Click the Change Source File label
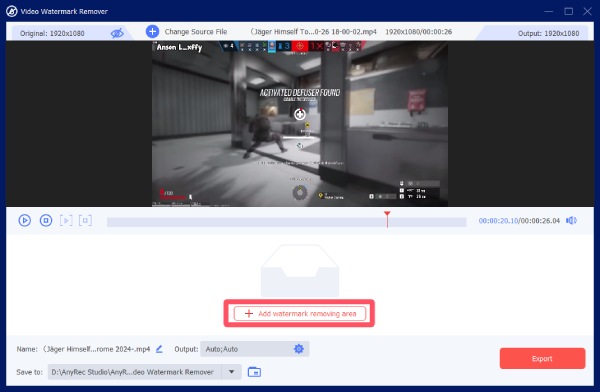This screenshot has width=600, height=392. [x=196, y=32]
